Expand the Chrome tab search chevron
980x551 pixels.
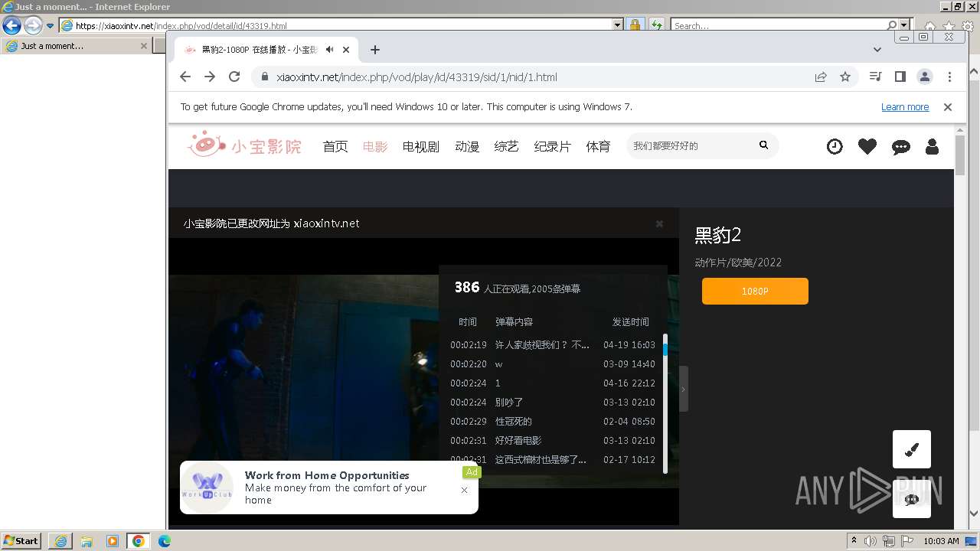coord(877,50)
